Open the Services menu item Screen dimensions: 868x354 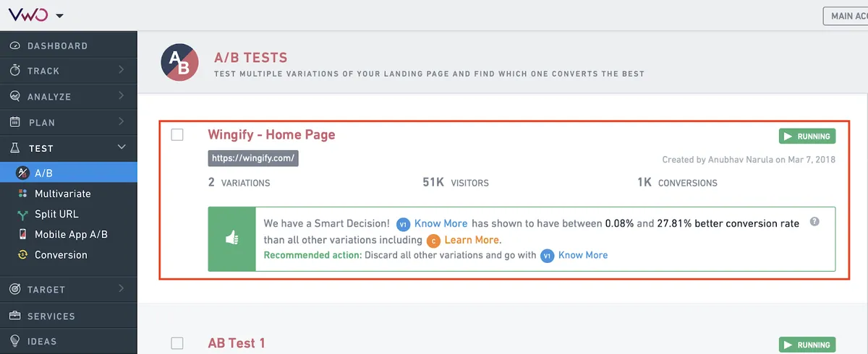point(69,316)
